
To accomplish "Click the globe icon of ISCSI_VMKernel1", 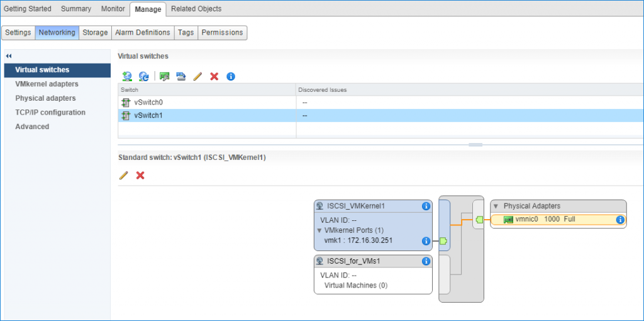I will click(x=320, y=206).
